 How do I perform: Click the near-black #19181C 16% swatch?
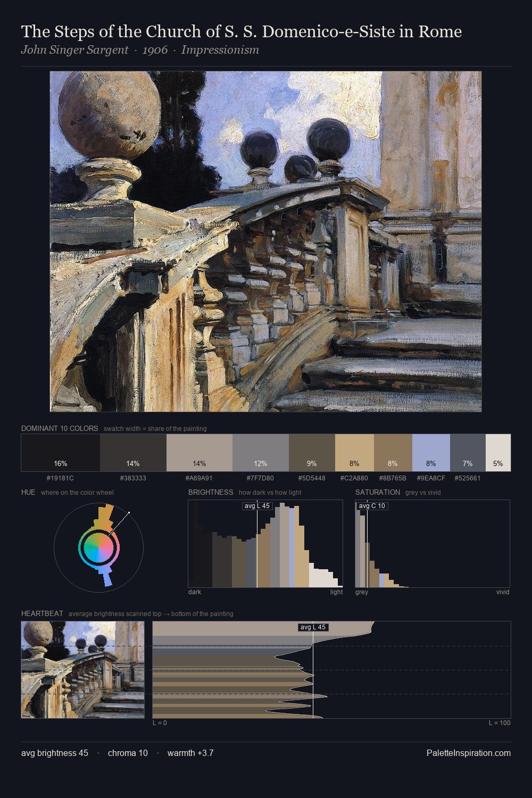[61, 453]
